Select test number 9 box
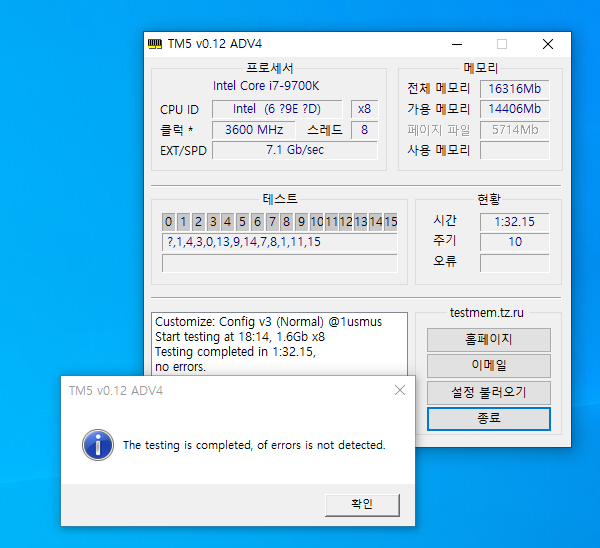Screen dimensions: 600x548 click(302, 222)
